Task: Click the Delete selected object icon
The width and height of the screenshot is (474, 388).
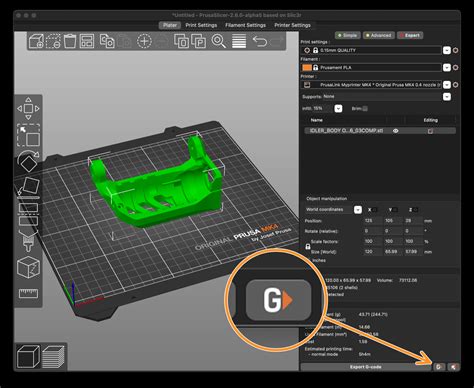Action: 53,42
